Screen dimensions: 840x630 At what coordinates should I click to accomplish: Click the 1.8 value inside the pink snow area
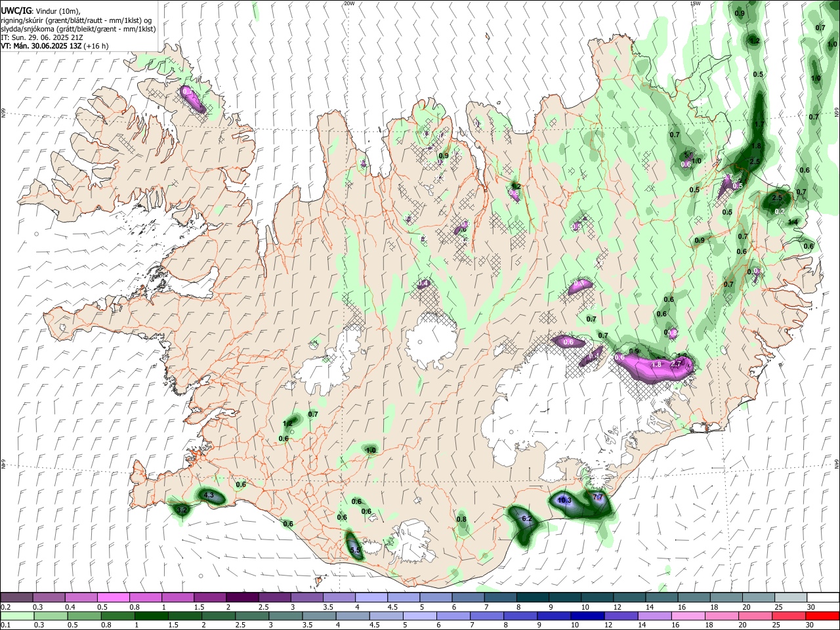point(656,364)
